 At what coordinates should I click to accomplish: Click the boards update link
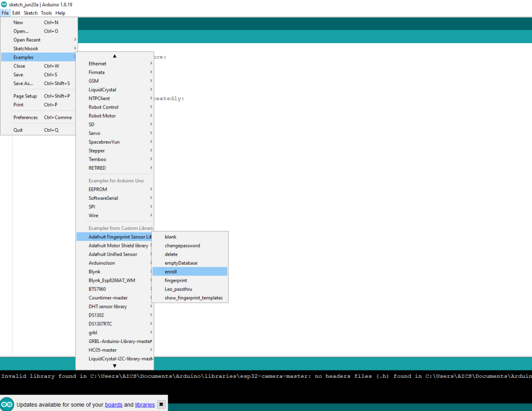click(114, 404)
